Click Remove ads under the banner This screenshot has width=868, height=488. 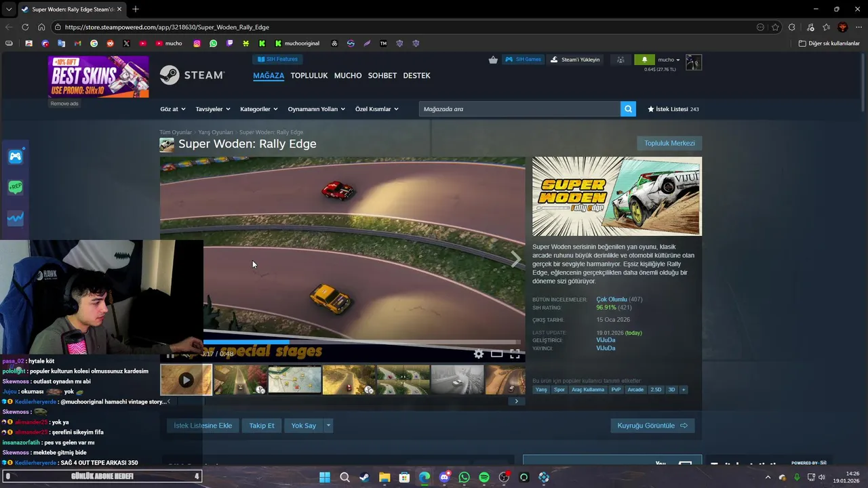coord(64,104)
